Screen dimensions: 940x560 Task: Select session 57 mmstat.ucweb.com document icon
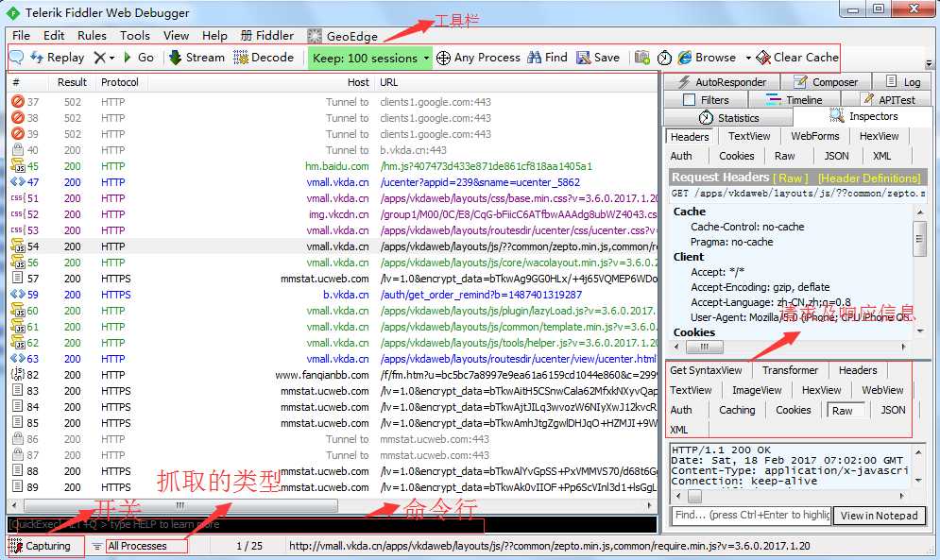pyautogui.click(x=17, y=279)
